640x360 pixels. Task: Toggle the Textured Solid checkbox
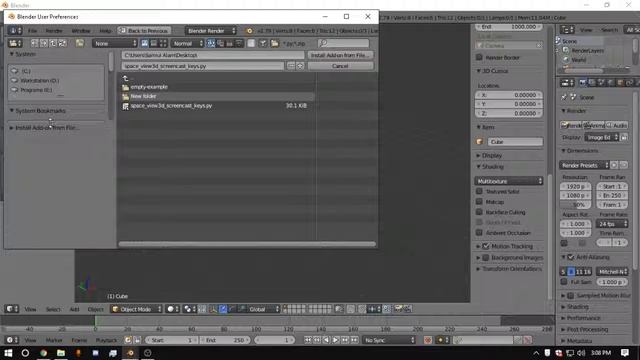(479, 191)
